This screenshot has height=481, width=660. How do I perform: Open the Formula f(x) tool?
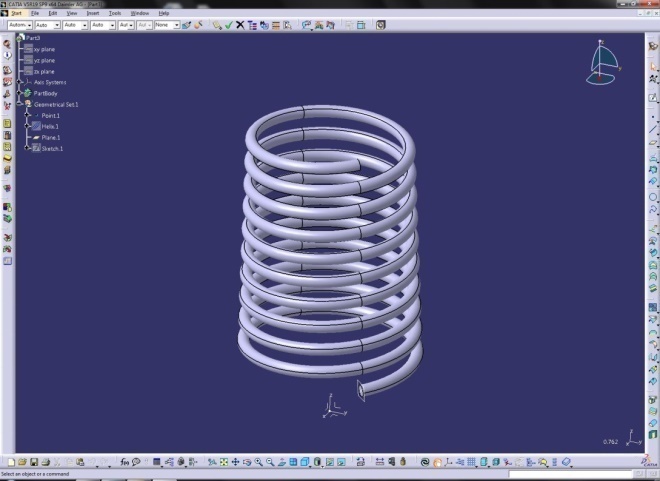(x=126, y=462)
